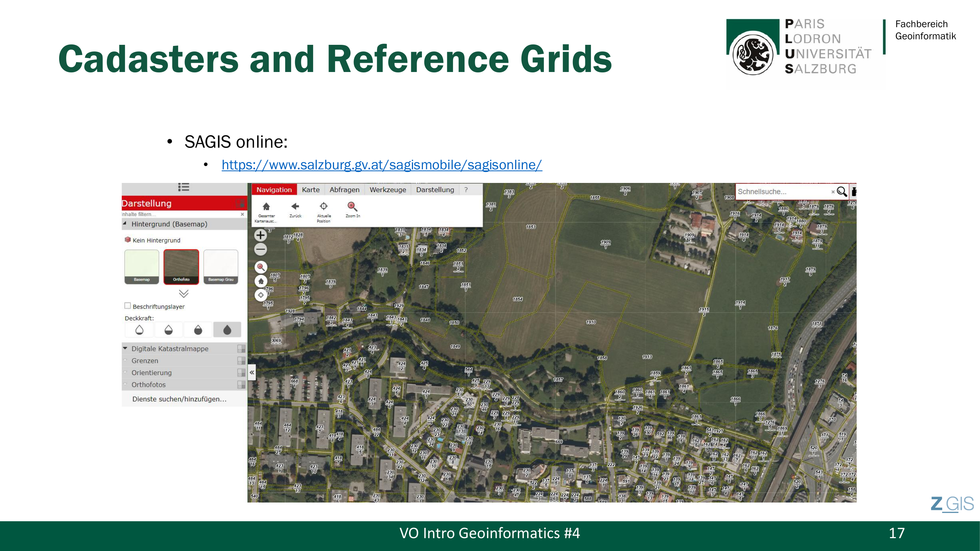This screenshot has width=980, height=551.
Task: Click Dienste suchen/hinzufügen entry
Action: point(179,399)
